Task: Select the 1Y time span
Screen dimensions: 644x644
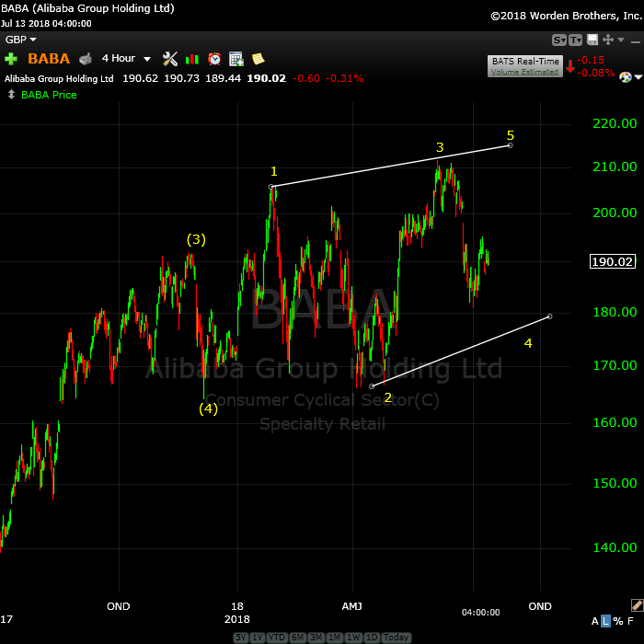Action: 257,638
